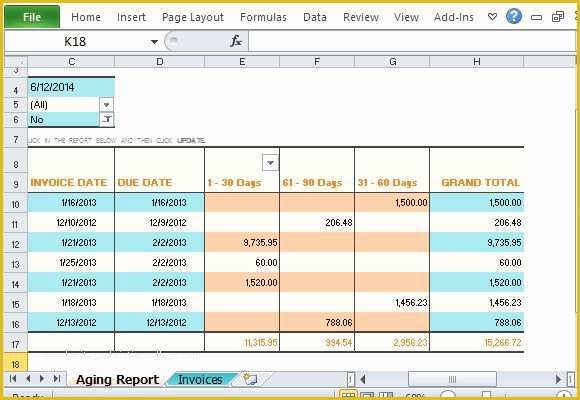Open the View ribbon tab
The width and height of the screenshot is (580, 400).
[406, 17]
